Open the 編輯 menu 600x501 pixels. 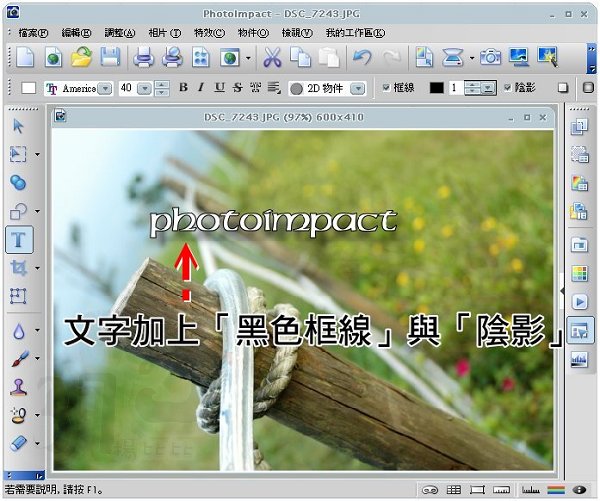[76, 33]
